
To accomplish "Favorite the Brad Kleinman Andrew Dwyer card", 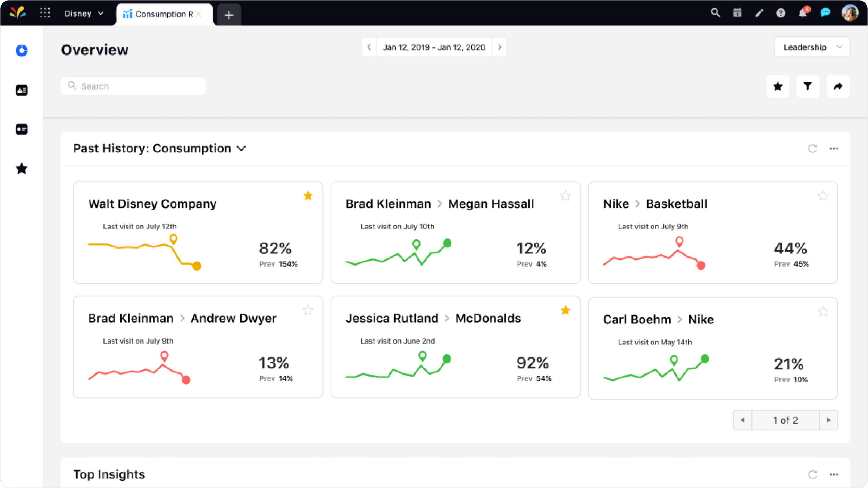I will [308, 310].
